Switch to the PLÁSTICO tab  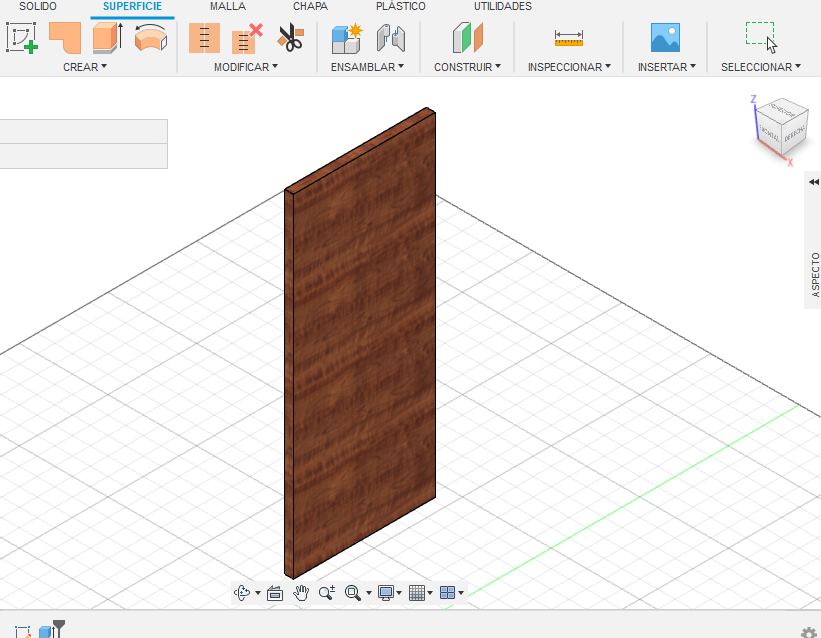coord(401,6)
